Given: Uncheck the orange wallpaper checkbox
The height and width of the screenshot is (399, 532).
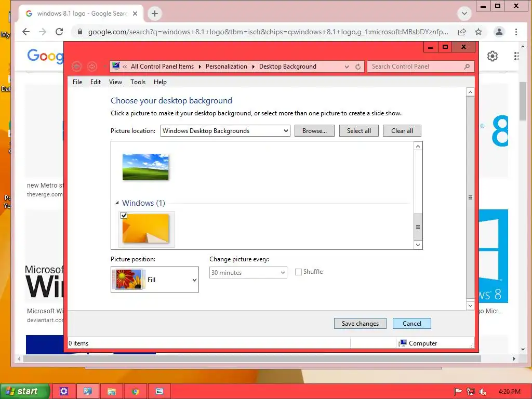Looking at the screenshot, I should pos(124,216).
